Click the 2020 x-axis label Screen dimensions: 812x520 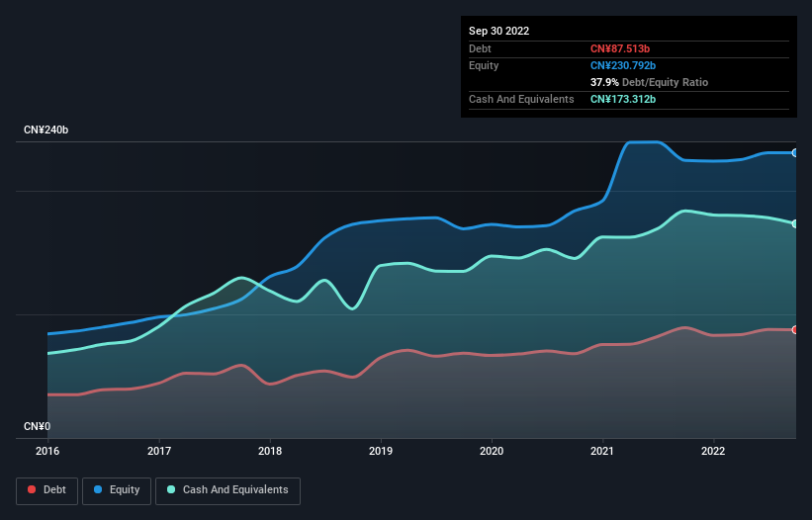click(492, 451)
